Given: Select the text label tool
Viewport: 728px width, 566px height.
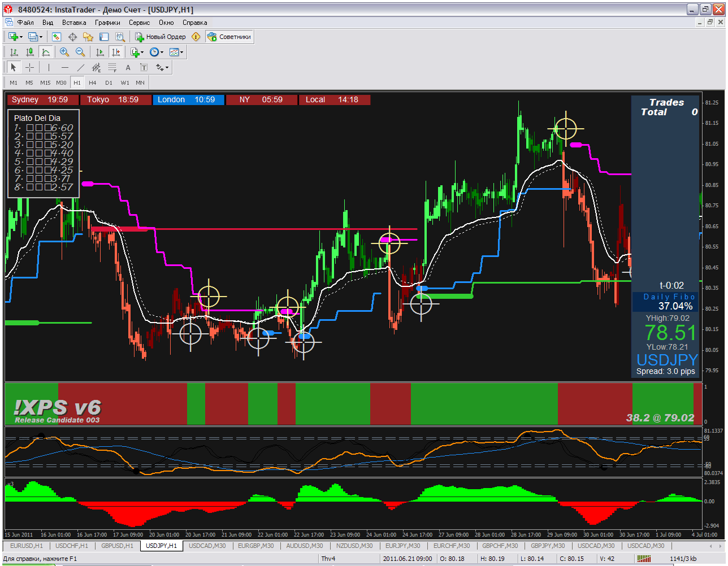Looking at the screenshot, I should point(128,67).
